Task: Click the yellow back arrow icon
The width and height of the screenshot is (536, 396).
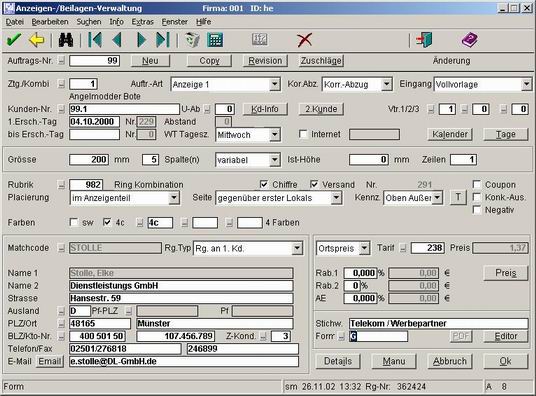Action: (37, 40)
